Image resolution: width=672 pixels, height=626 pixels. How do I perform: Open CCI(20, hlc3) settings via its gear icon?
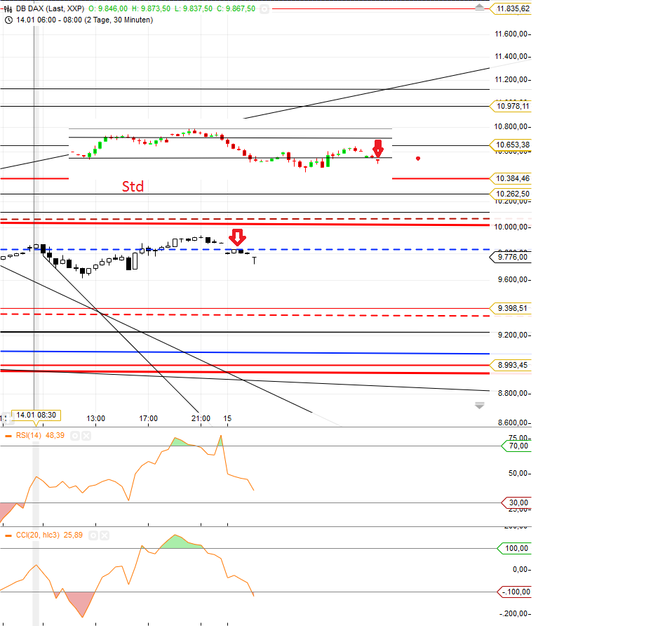(x=93, y=535)
